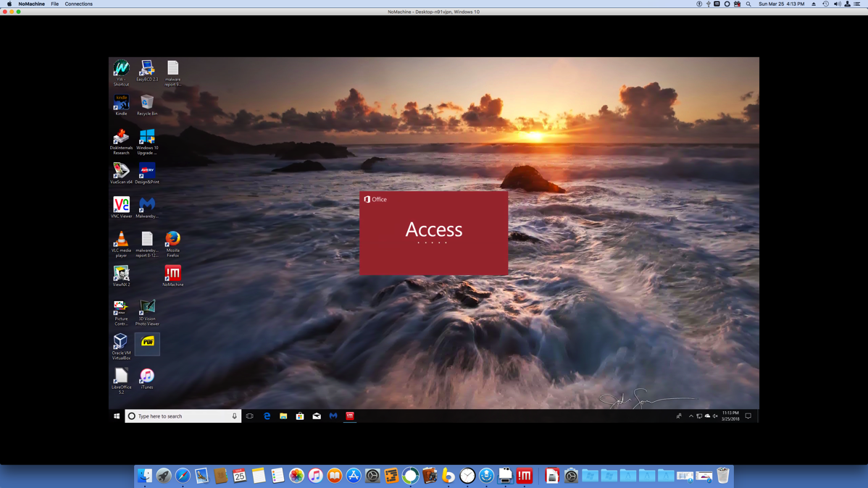Screen dimensions: 868x488
Task: Open the Connections menu
Action: click(x=78, y=4)
